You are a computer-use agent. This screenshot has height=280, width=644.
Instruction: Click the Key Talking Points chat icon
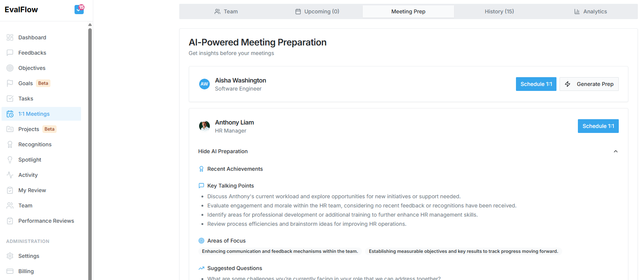pyautogui.click(x=201, y=186)
